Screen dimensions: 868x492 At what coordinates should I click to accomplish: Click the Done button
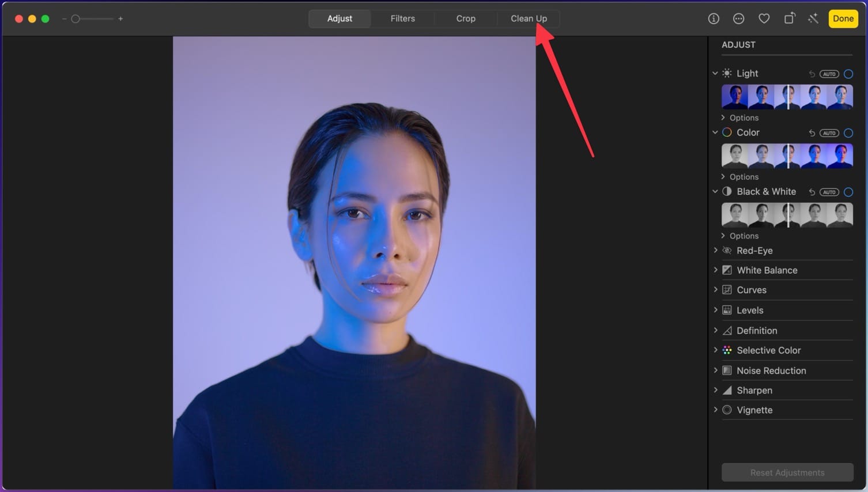tap(843, 18)
